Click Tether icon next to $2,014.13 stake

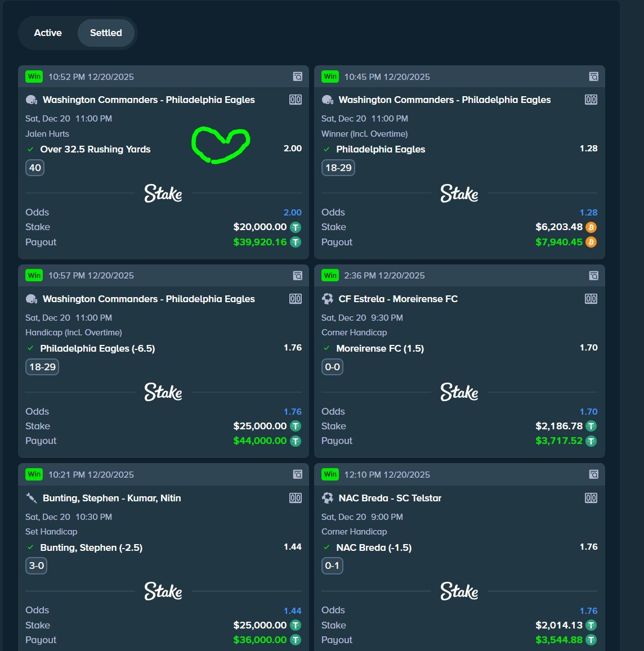[x=591, y=625]
